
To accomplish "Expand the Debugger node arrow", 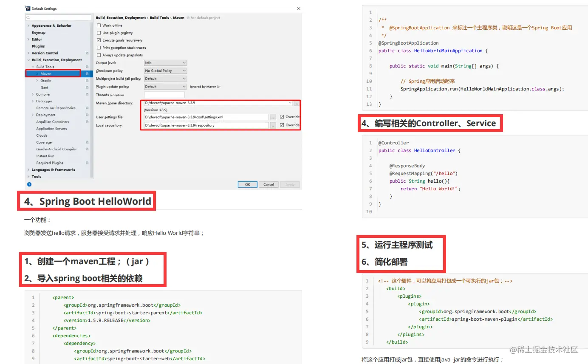I will pos(33,101).
